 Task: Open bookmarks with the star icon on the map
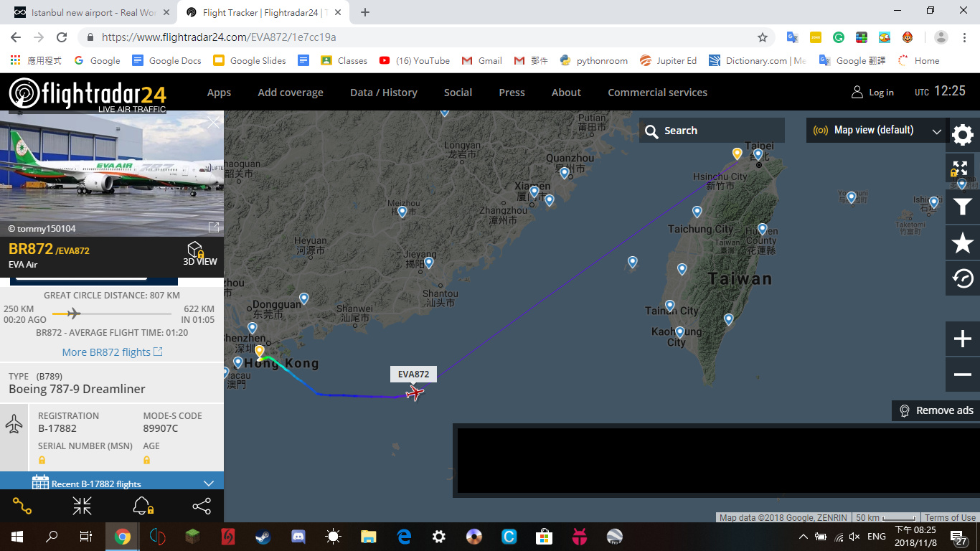point(962,244)
